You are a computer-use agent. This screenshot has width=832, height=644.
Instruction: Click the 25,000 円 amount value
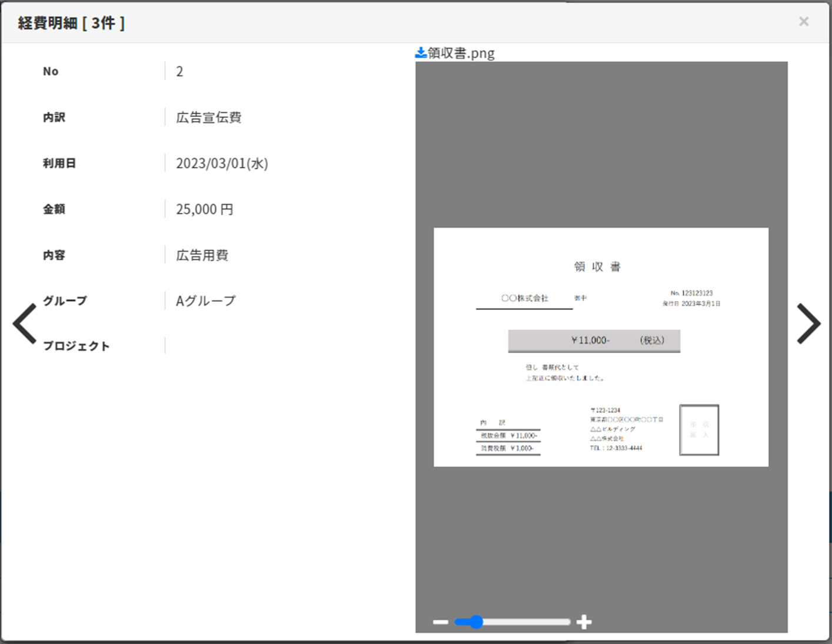tap(205, 209)
